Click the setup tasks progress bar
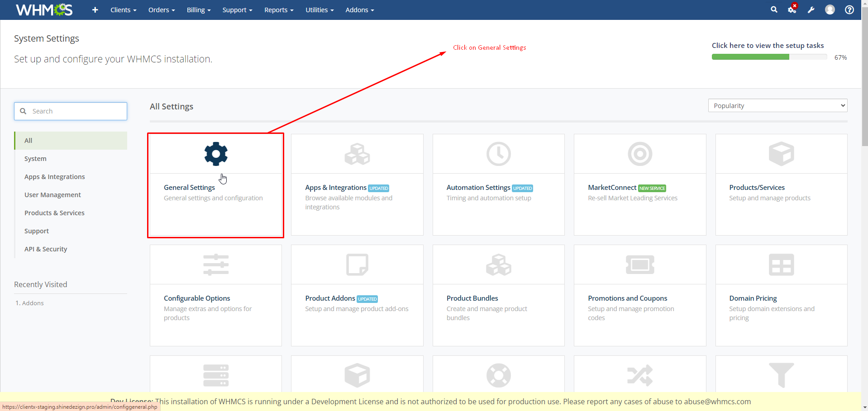The image size is (868, 411). [769, 57]
